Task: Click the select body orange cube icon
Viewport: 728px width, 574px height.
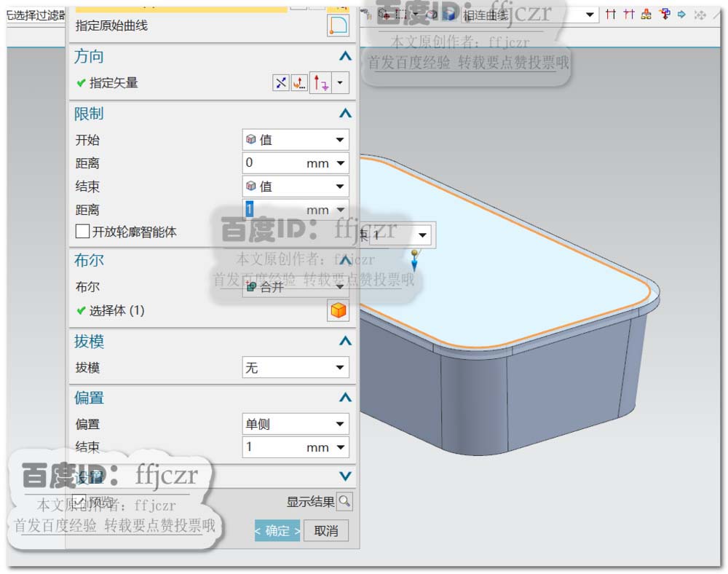Action: coord(338,310)
